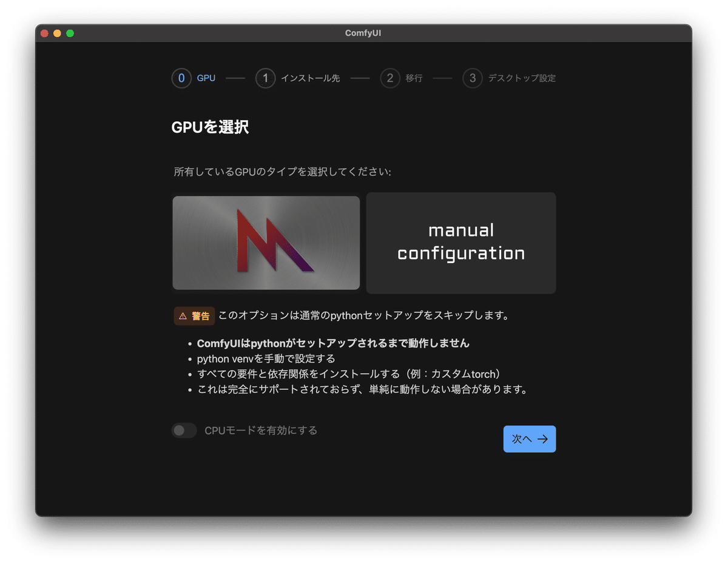Click the bold ComfyUIはpythonがセットアップされるまで動作しません line
728x564 pixels.
pyautogui.click(x=333, y=343)
